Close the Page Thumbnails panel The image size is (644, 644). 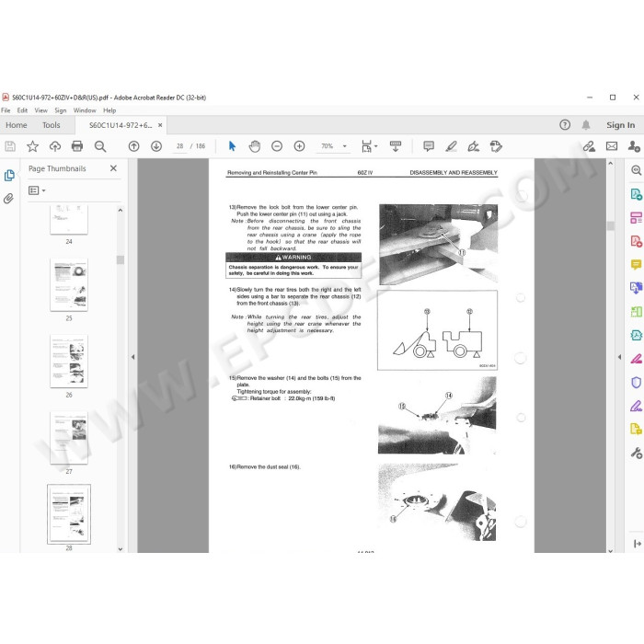pos(113,168)
